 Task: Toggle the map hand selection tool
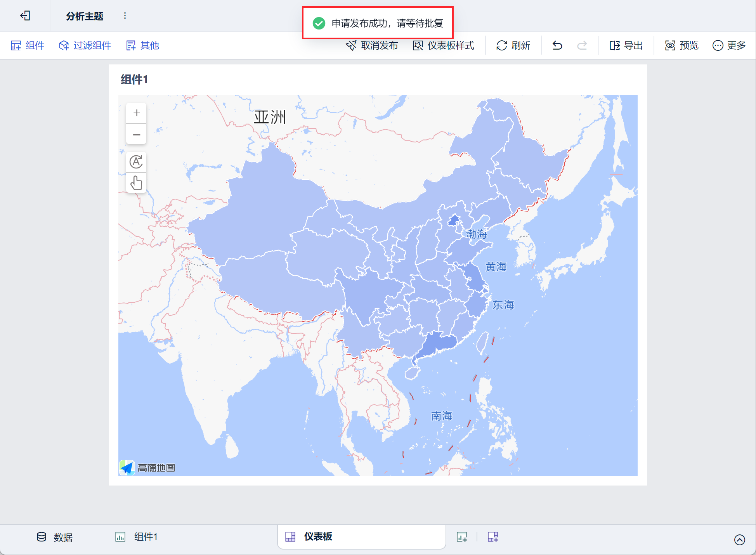(136, 183)
